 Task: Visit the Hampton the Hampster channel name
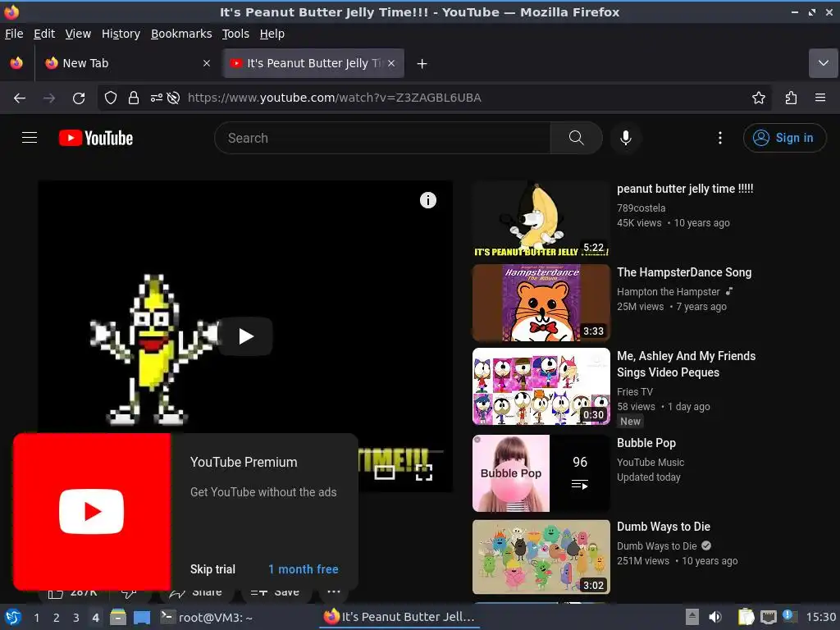(668, 292)
